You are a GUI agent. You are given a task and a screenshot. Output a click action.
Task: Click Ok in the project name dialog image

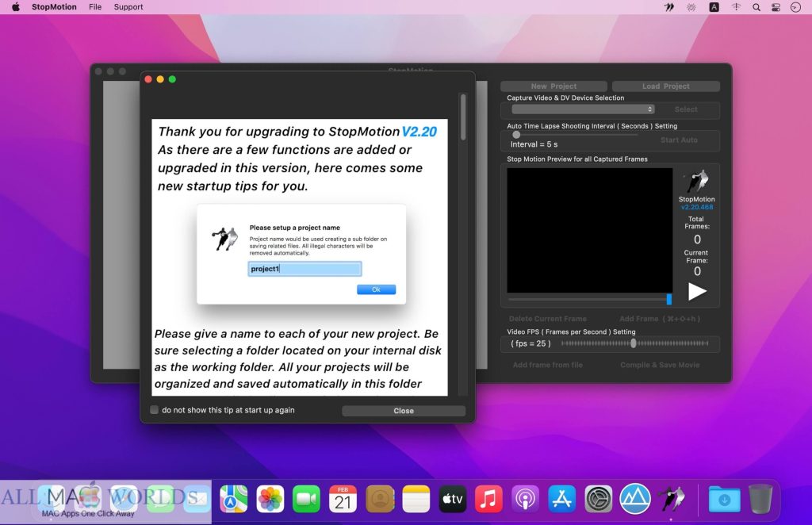[376, 289]
